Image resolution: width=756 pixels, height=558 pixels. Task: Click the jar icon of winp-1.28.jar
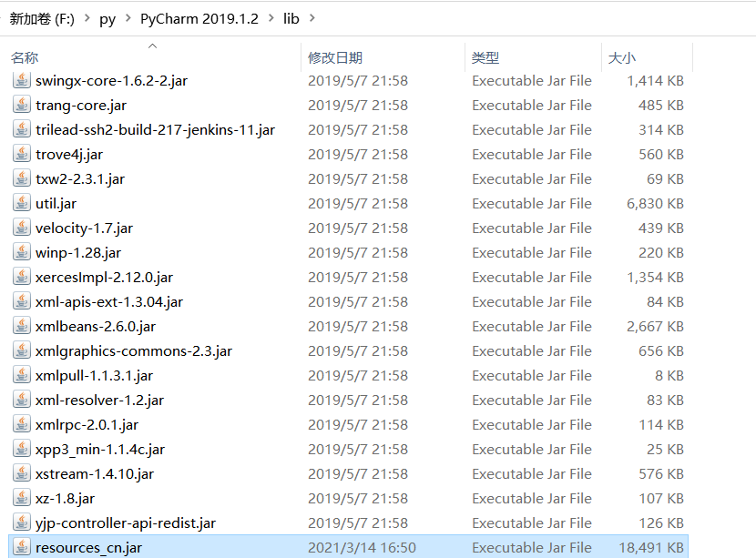tap(22, 252)
